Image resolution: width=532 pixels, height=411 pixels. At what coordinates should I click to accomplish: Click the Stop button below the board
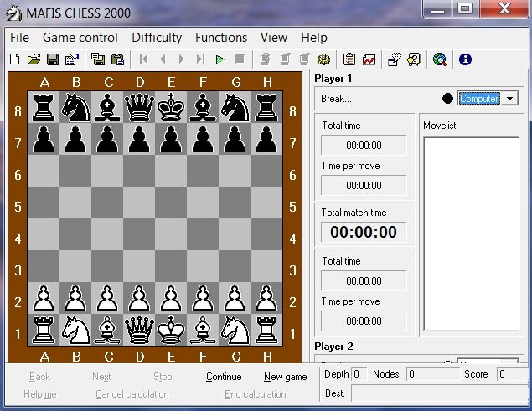pyautogui.click(x=163, y=377)
